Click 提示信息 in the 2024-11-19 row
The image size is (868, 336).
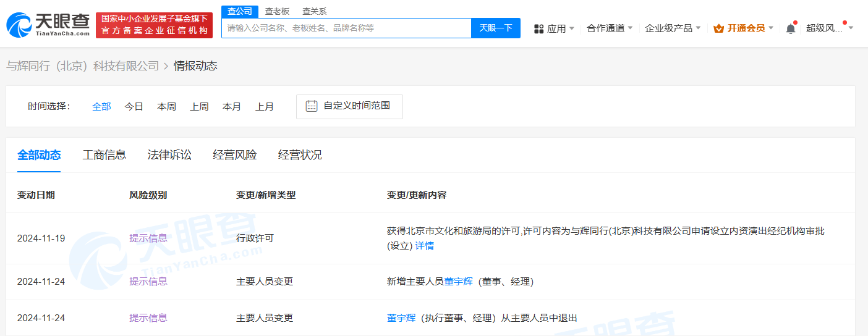coord(148,238)
